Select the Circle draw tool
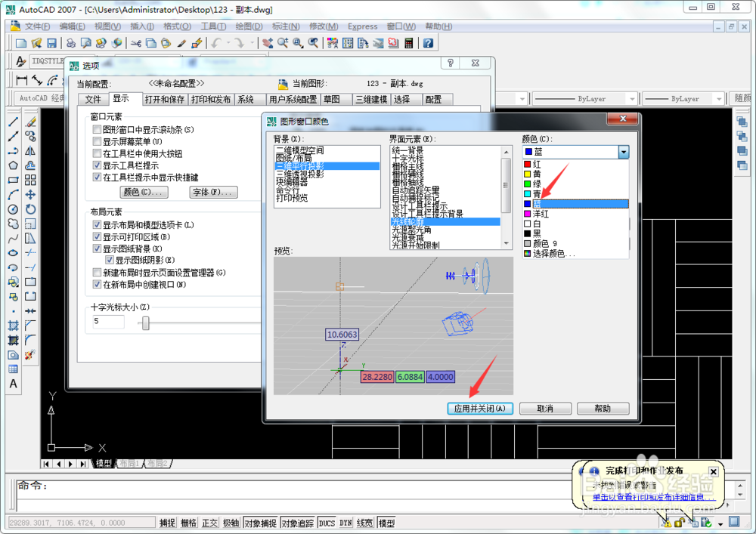Image resolution: width=756 pixels, height=534 pixels. tap(13, 209)
